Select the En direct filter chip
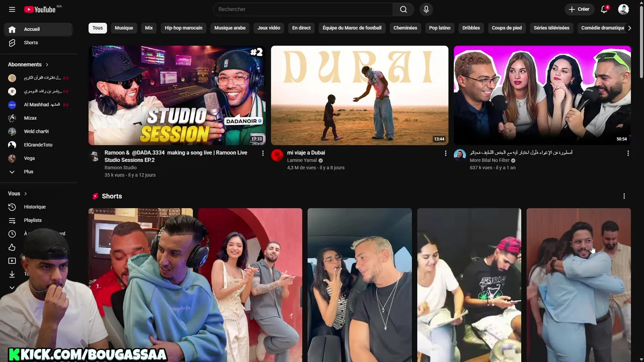The height and width of the screenshot is (362, 644). (301, 28)
